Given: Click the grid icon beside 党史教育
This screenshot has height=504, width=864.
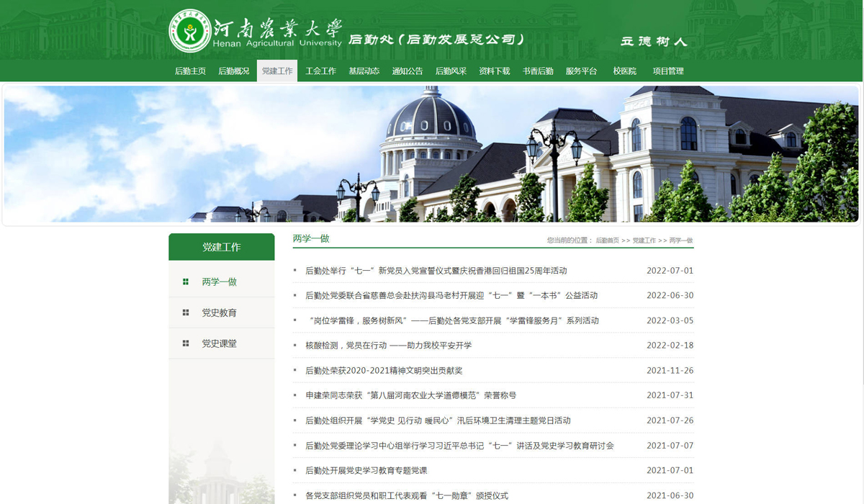Looking at the screenshot, I should coord(186,312).
